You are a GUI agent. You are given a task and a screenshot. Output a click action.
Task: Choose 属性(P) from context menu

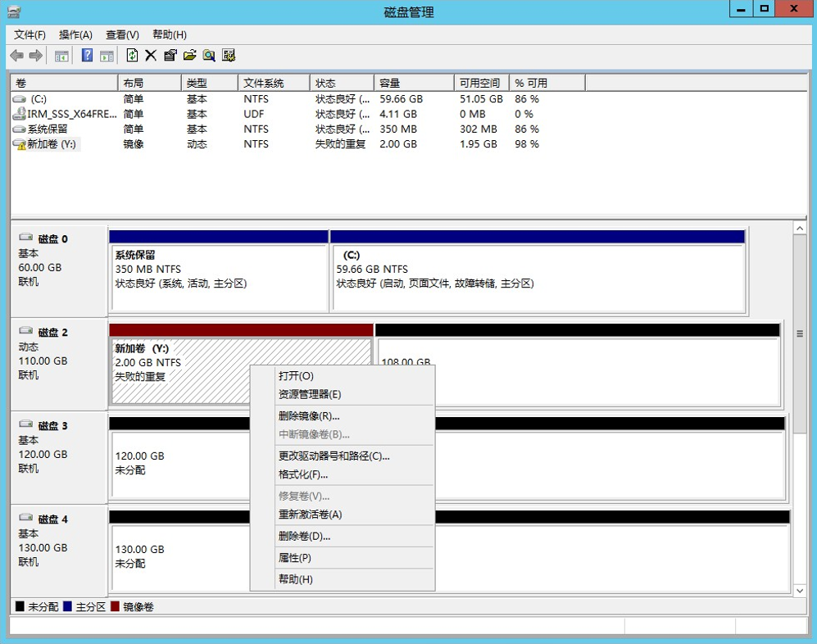coord(343,557)
